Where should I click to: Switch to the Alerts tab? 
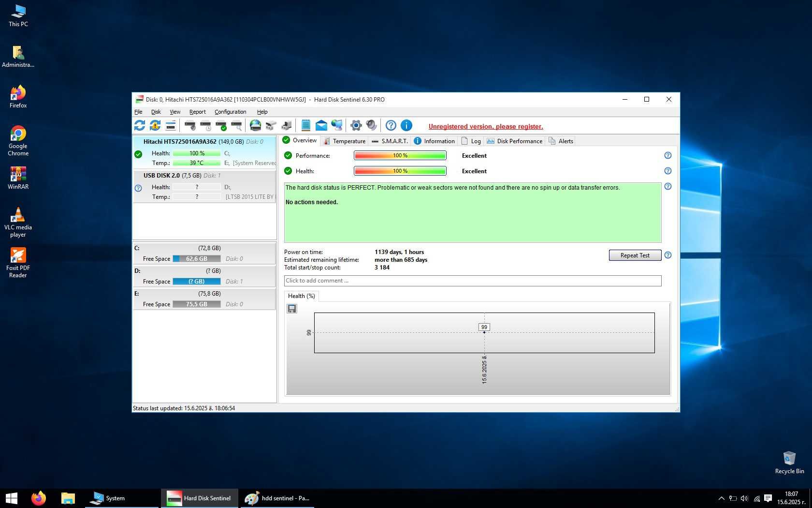561,141
